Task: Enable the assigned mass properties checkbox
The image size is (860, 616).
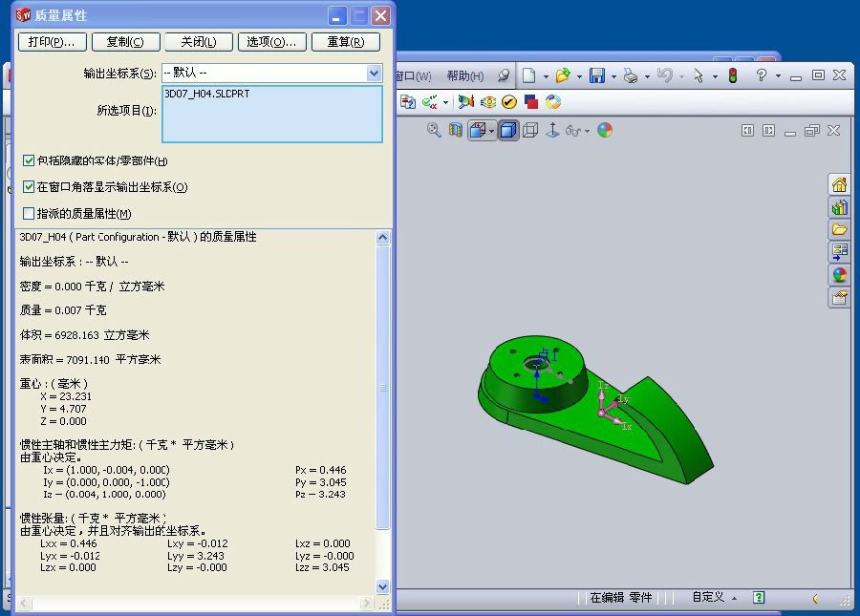Action: pos(29,214)
